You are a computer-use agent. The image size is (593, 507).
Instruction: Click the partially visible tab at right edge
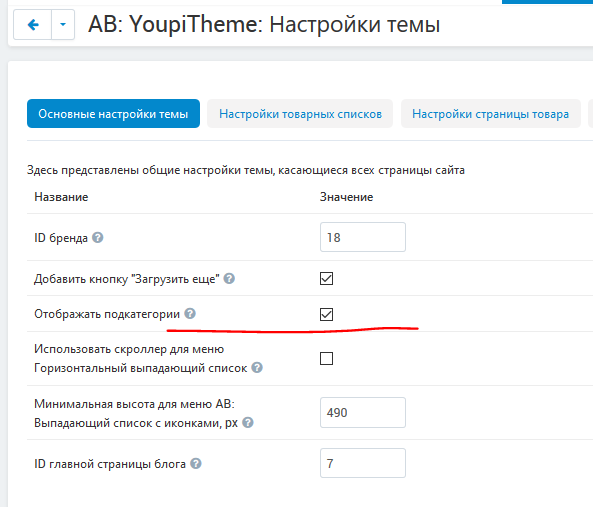[591, 114]
